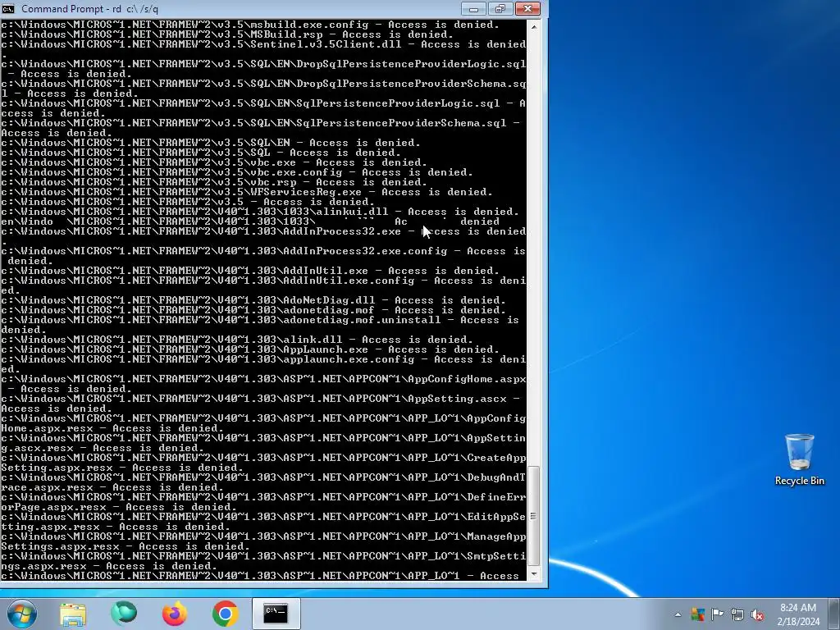
Task: Click the WFServicesReg.exe output line
Action: coord(247,192)
